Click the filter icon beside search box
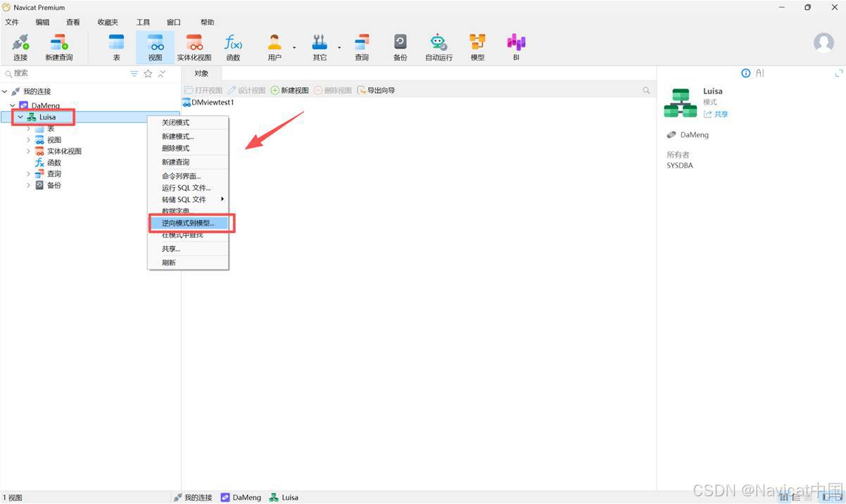Screen dimensions: 846x504 click(x=134, y=73)
